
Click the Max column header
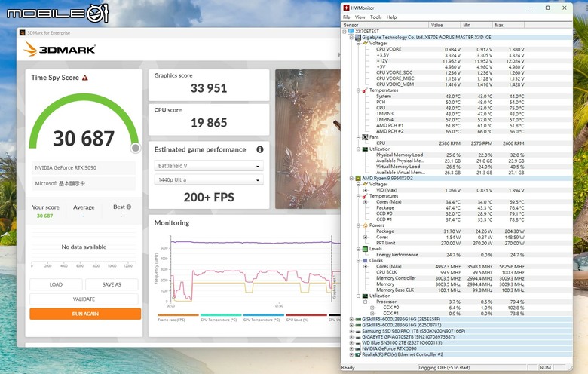[508, 25]
